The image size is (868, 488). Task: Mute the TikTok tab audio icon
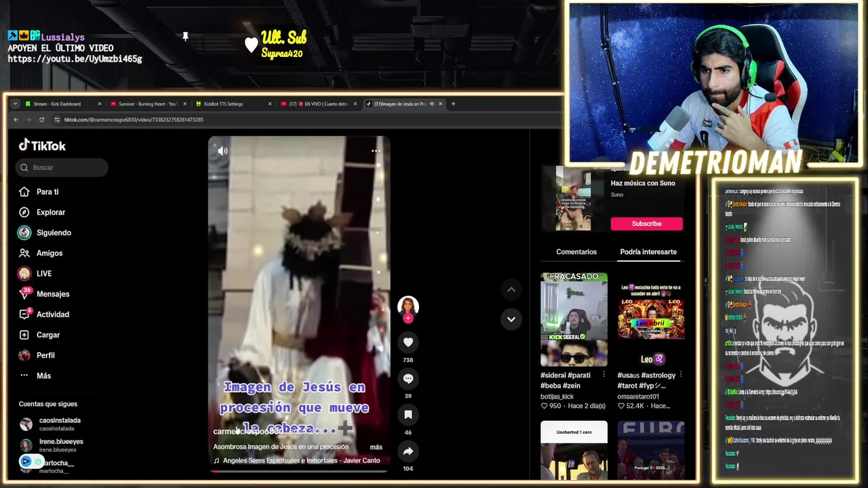[431, 104]
